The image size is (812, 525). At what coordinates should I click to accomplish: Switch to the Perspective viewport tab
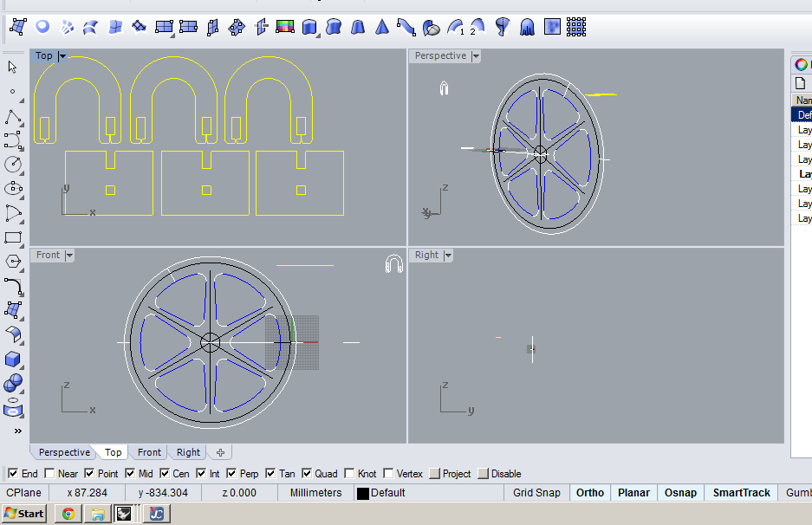pyautogui.click(x=64, y=452)
